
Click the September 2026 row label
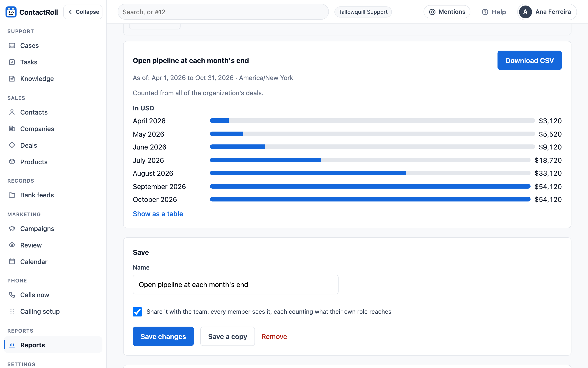159,187
